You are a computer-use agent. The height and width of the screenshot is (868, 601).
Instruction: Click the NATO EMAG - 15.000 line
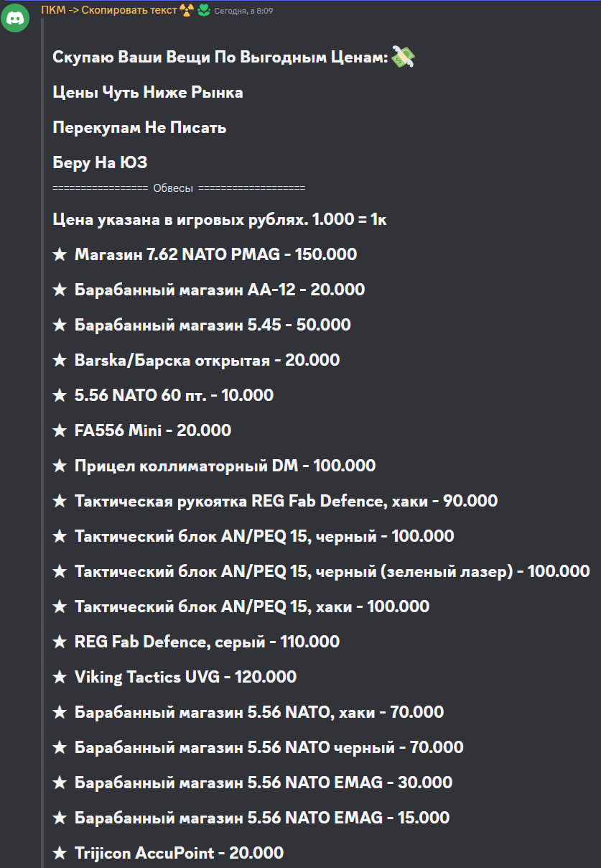click(x=251, y=818)
